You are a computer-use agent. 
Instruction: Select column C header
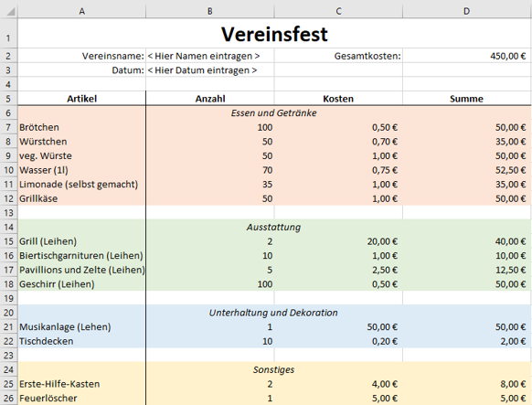[x=338, y=12]
